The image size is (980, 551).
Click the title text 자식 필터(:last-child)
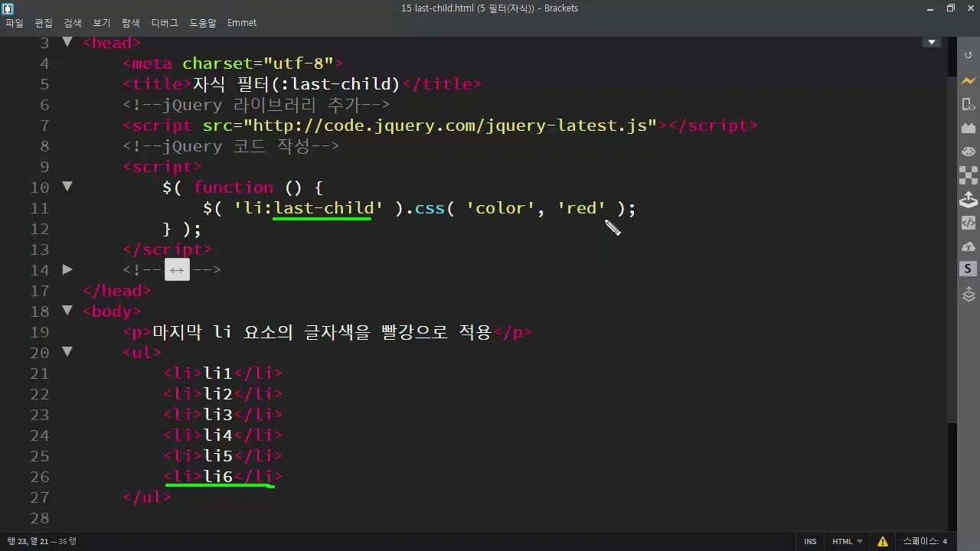(296, 84)
